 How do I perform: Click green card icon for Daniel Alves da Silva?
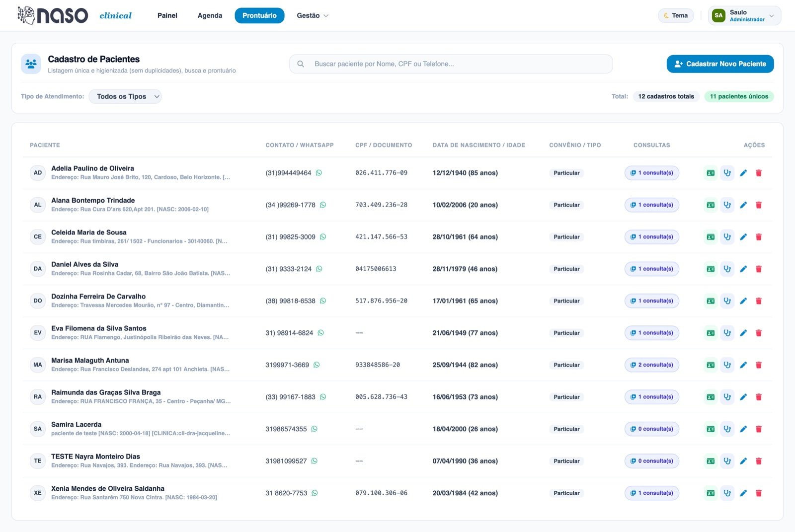coord(711,269)
